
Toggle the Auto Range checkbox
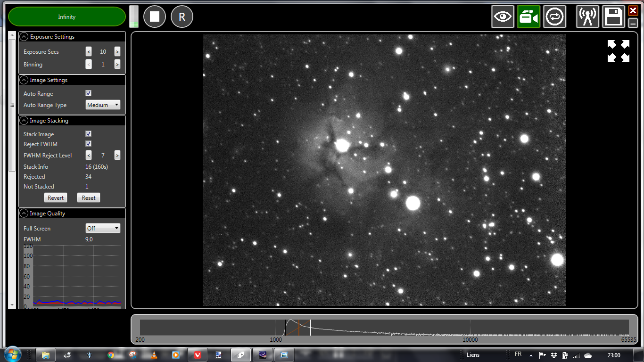(x=88, y=93)
